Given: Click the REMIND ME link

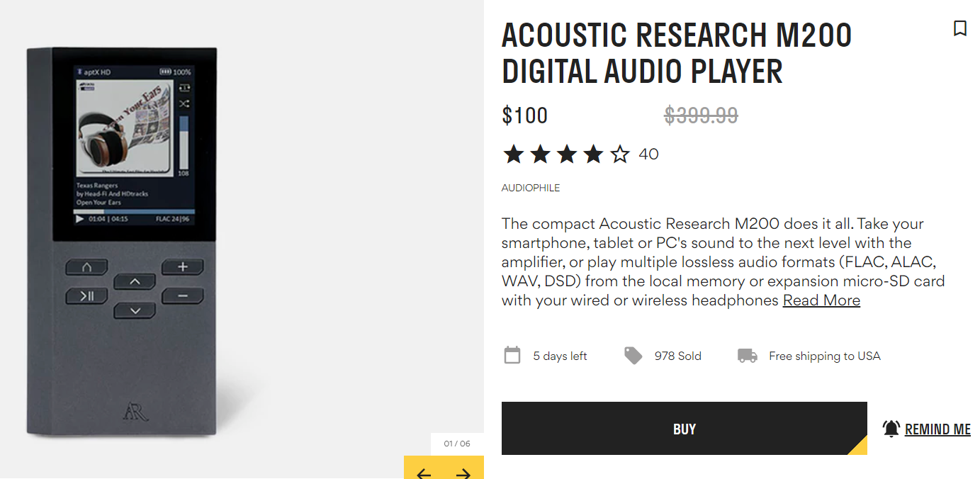Looking at the screenshot, I should click(x=937, y=429).
